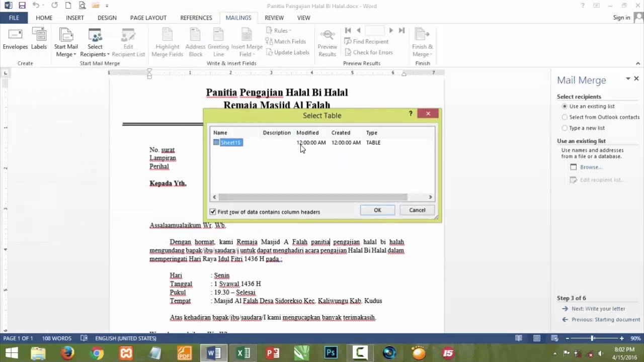Image resolution: width=644 pixels, height=362 pixels.
Task: Click 'Next: Write your letter'
Action: pos(598,309)
